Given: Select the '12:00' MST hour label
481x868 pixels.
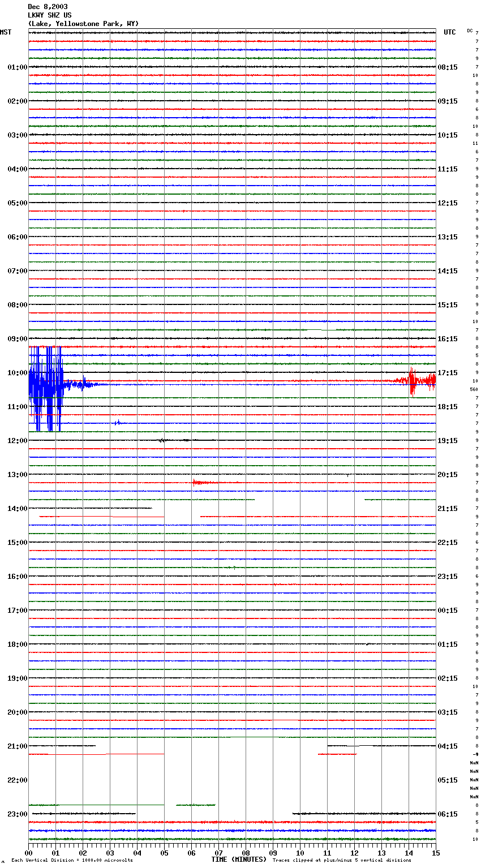Looking at the screenshot, I should click(18, 441).
